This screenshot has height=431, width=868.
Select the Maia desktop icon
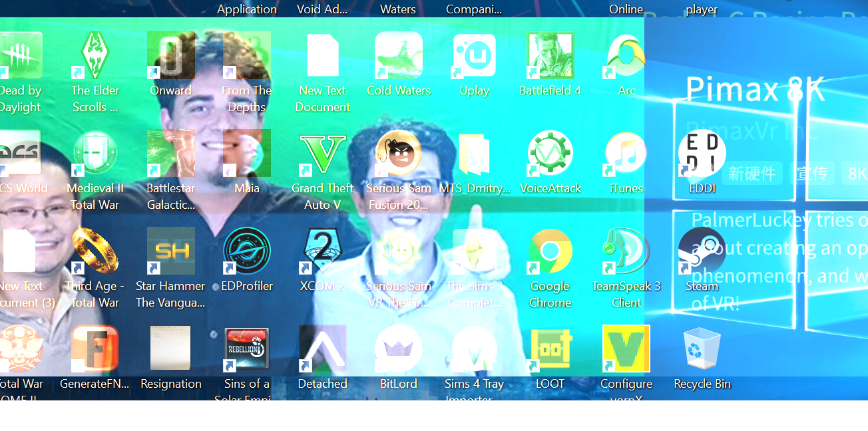coord(247,153)
